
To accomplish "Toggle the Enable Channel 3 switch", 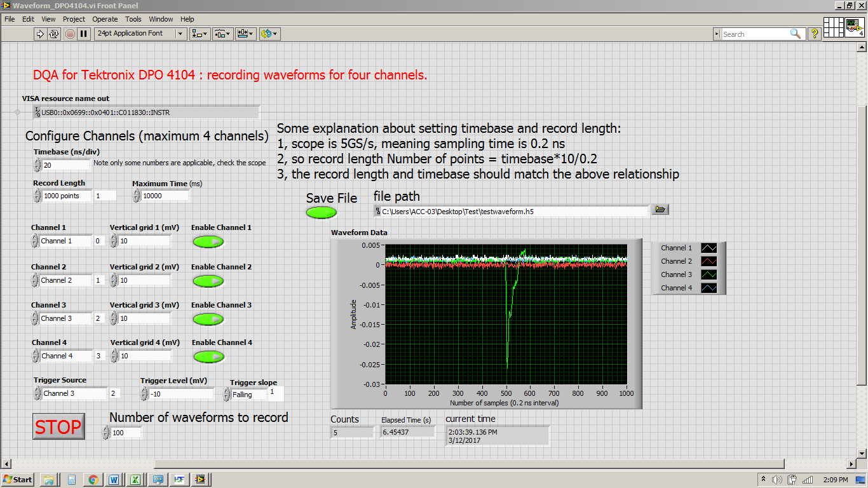I will click(208, 319).
